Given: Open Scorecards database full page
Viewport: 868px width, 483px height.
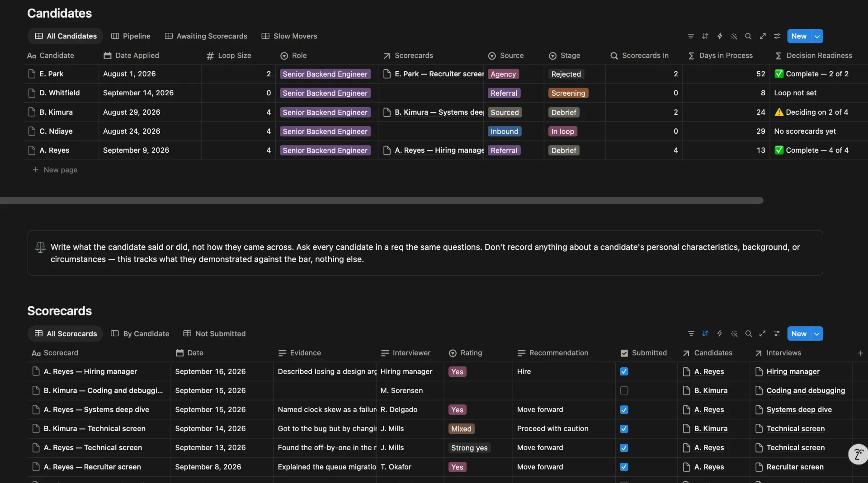Looking at the screenshot, I should click(x=763, y=334).
